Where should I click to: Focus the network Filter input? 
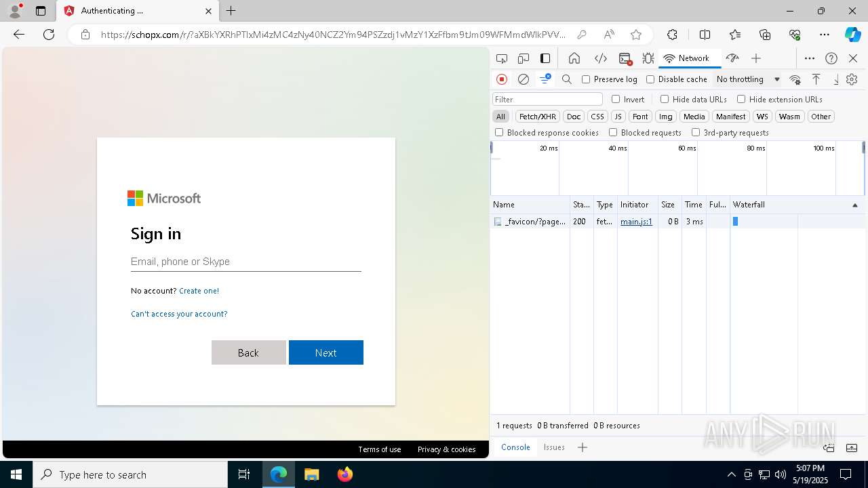(547, 99)
